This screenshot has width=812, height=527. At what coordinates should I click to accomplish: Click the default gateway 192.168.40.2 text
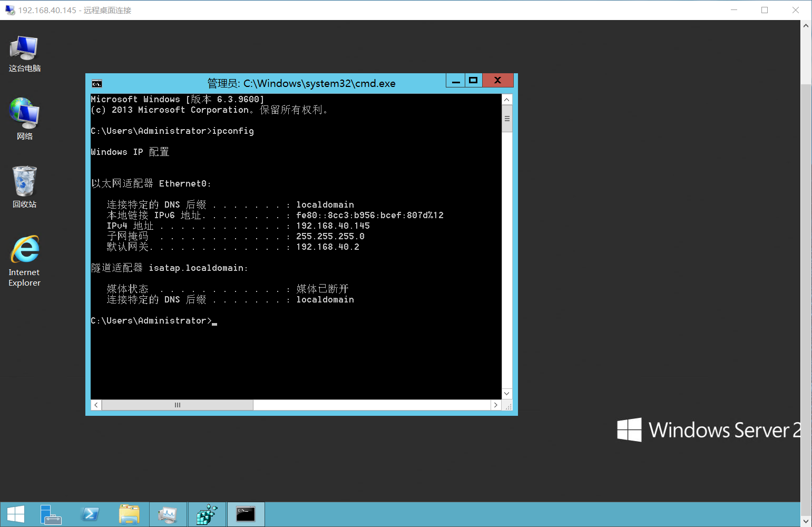tap(328, 247)
